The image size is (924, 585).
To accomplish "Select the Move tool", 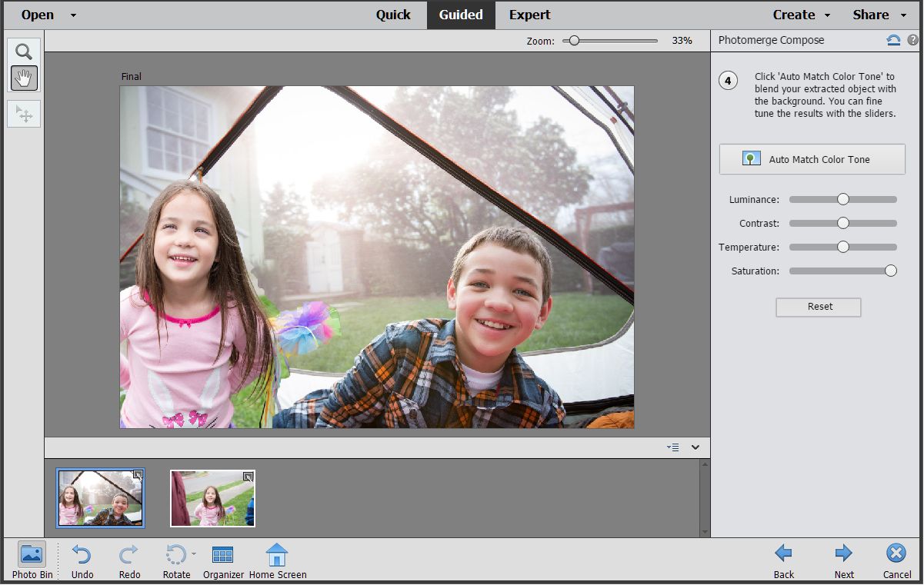I will click(24, 115).
